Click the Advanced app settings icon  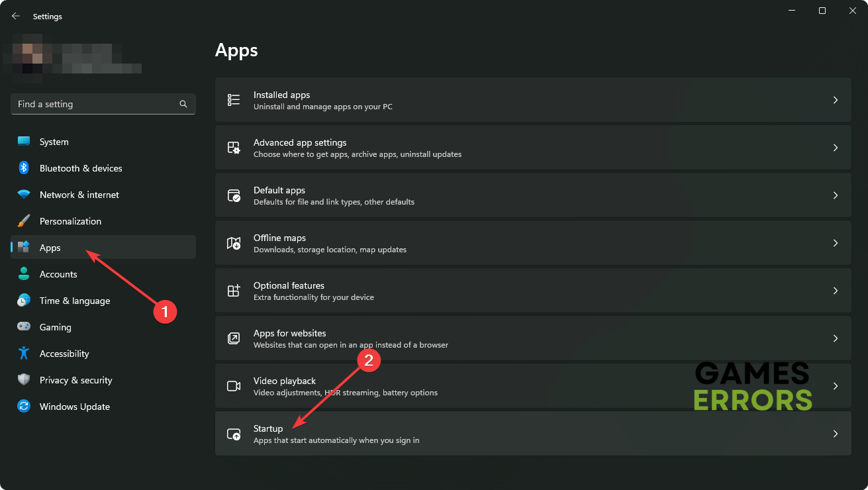[x=234, y=148]
